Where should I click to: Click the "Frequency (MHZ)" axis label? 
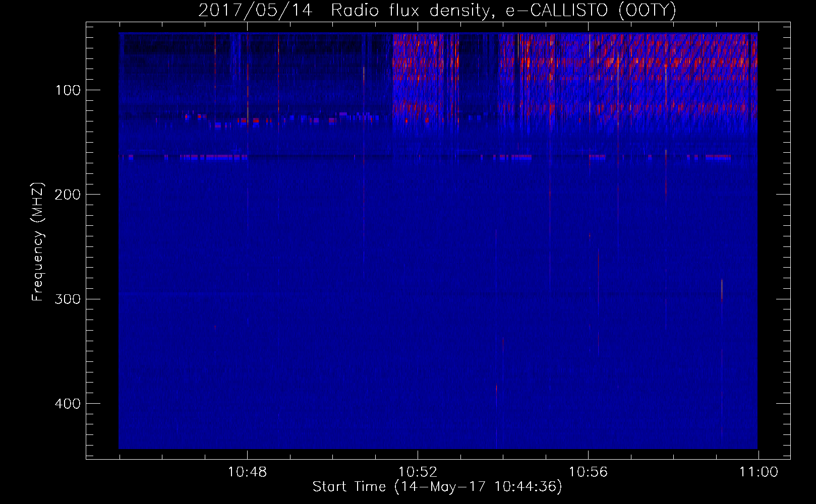point(38,242)
